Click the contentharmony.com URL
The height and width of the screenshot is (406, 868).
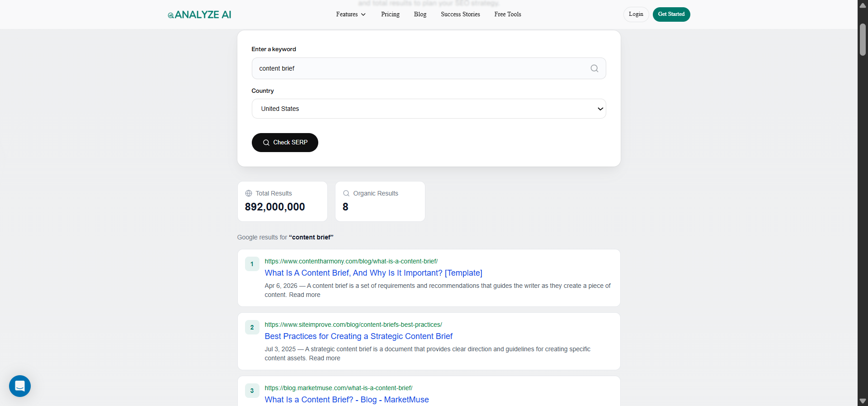coord(351,261)
